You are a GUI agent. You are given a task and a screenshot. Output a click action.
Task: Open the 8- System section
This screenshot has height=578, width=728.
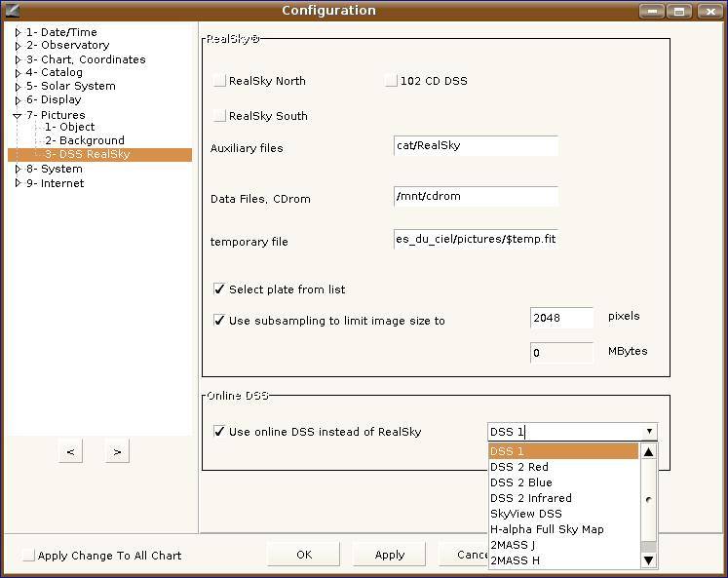(x=55, y=169)
